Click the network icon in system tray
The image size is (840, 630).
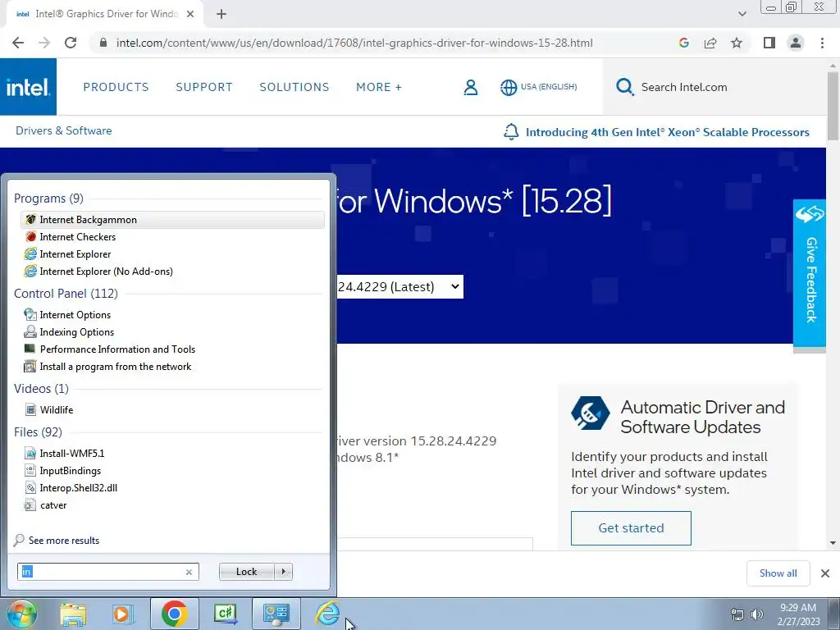pos(737,614)
